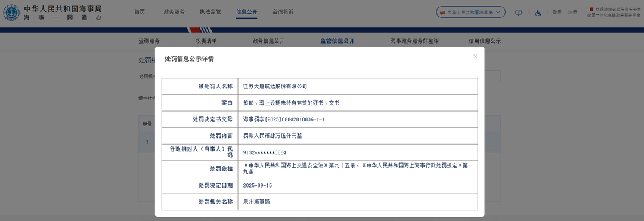644x221 pixels.
Task: Click the 处罚机关名称 field label
Action: (x=216, y=202)
